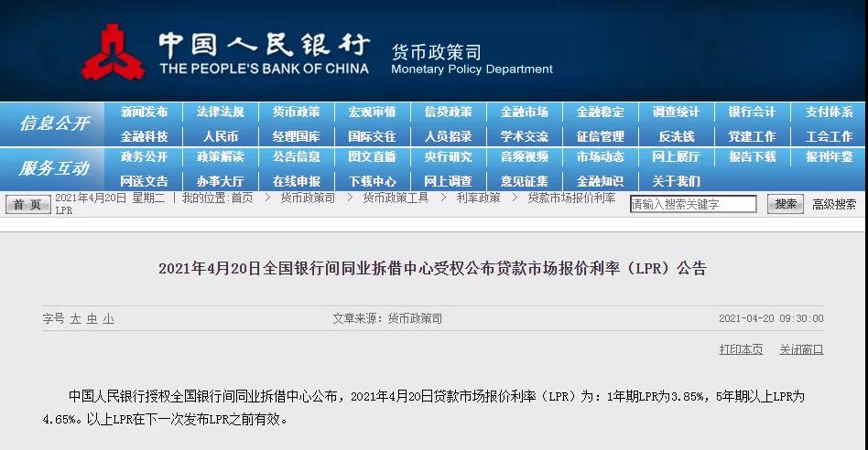Open 央行研究 menu item
The image size is (868, 450).
click(x=449, y=157)
